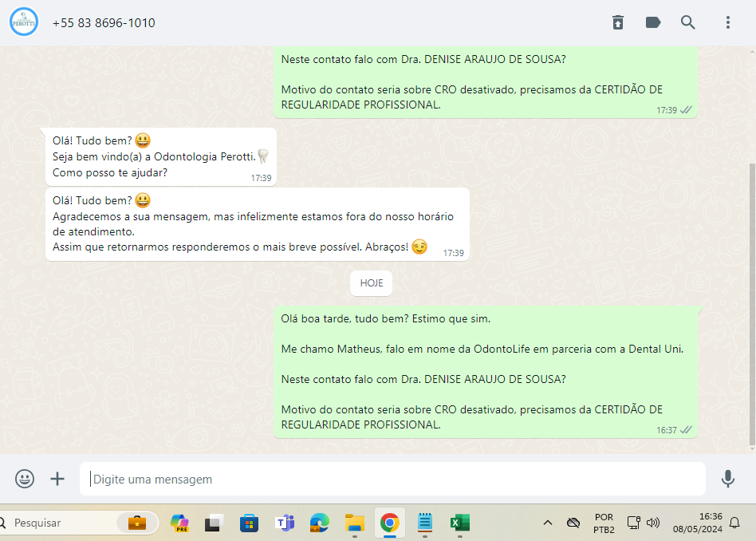Open the briefcase search highlight icon
Screen dimensions: 756x541
(137, 523)
